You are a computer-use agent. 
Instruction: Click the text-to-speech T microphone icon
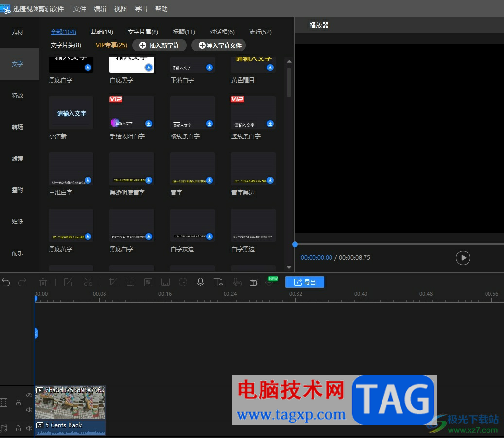pos(218,282)
